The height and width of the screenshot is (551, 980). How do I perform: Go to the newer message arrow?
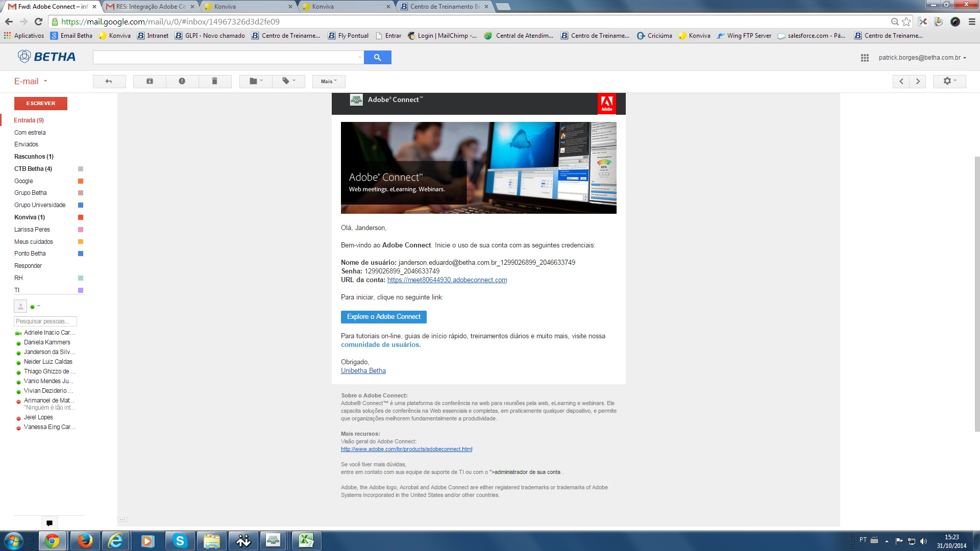[x=901, y=82]
